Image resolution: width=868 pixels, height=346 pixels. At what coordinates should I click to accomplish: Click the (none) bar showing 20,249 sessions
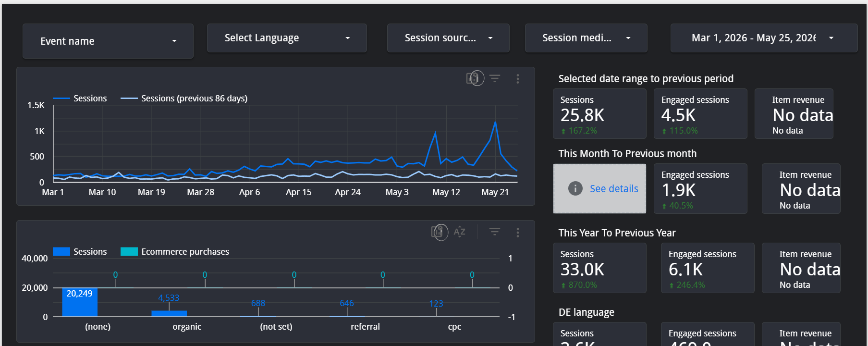point(80,302)
